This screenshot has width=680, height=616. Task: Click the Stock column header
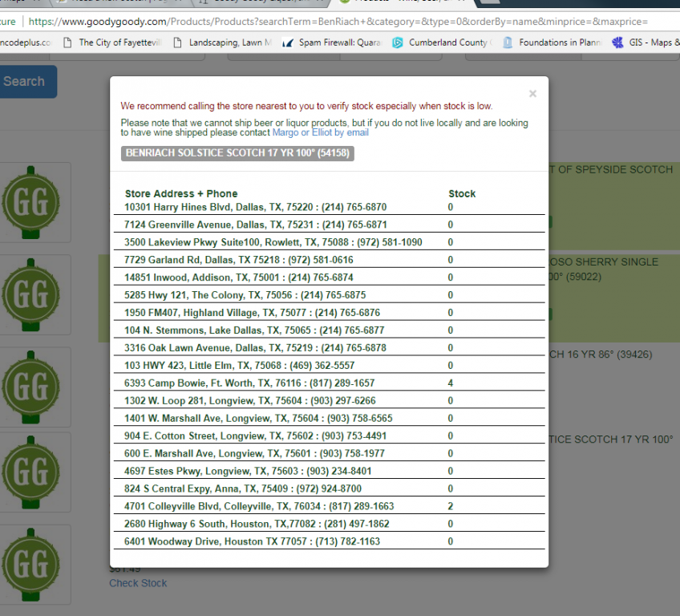pyautogui.click(x=462, y=194)
